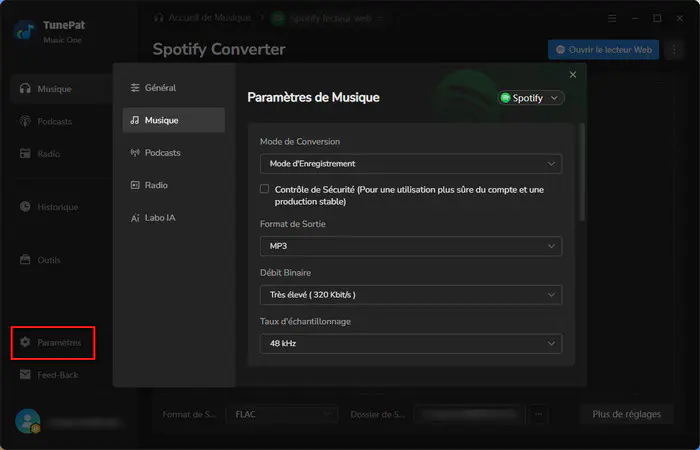Open the bottom FLAC format dropdown

click(x=283, y=414)
